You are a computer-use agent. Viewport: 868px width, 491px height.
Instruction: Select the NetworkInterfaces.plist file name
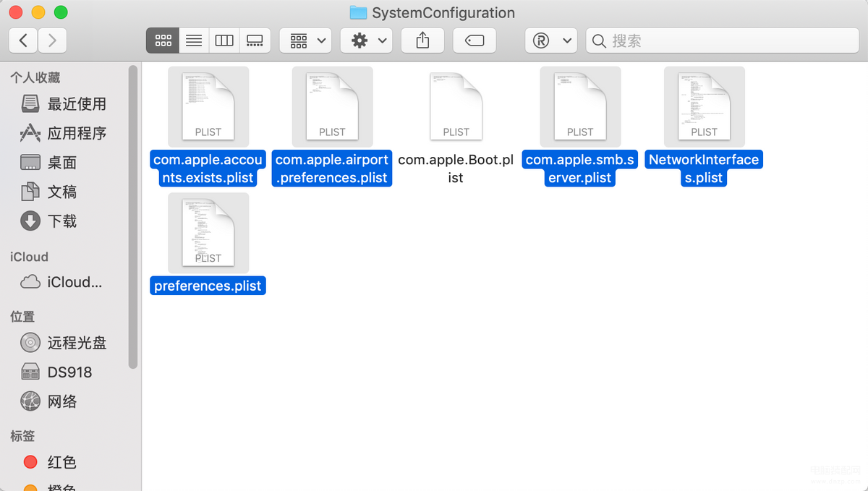tap(704, 168)
